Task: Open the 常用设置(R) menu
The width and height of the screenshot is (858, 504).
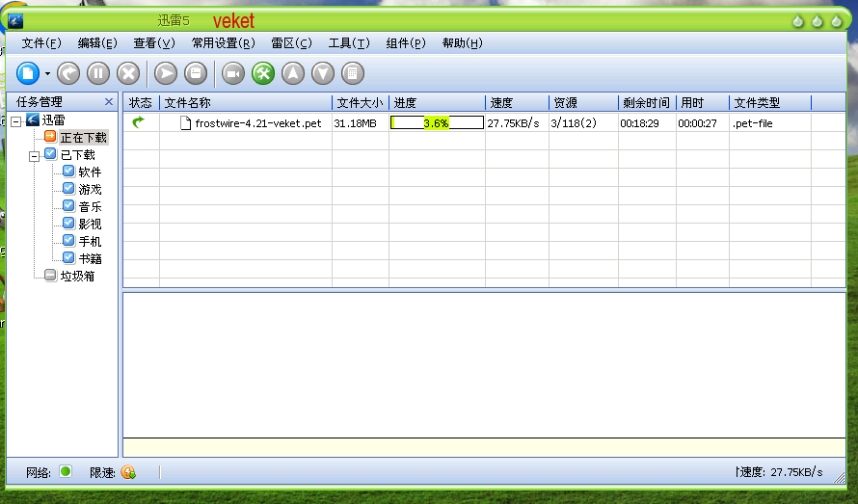Action: coord(224,43)
